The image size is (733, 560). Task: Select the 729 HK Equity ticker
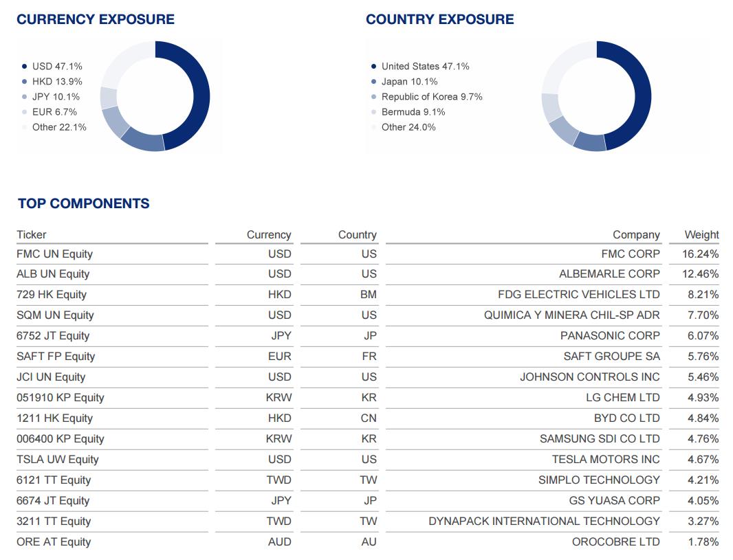[x=52, y=295]
